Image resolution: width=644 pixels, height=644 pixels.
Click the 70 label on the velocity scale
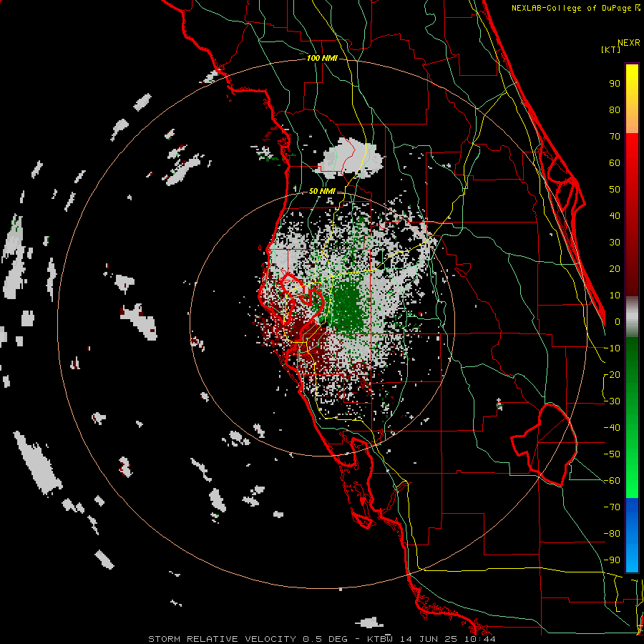(x=615, y=137)
